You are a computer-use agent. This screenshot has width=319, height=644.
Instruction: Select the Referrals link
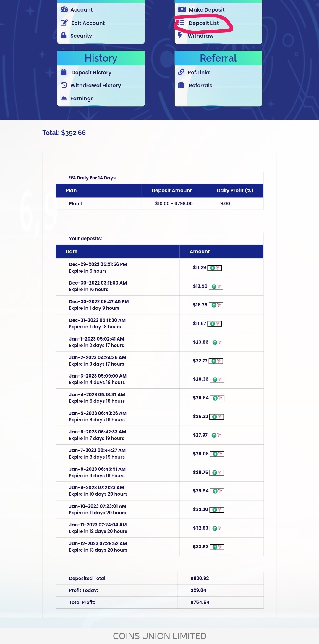(x=200, y=86)
